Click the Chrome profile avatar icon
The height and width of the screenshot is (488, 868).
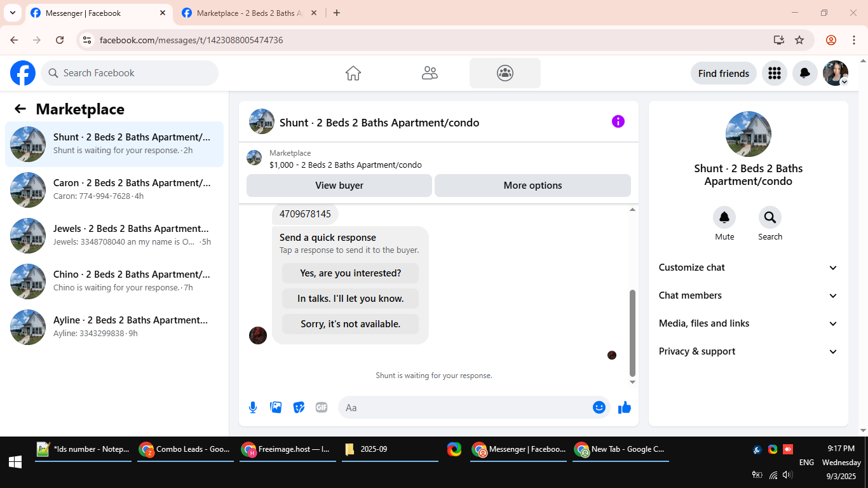[831, 40]
